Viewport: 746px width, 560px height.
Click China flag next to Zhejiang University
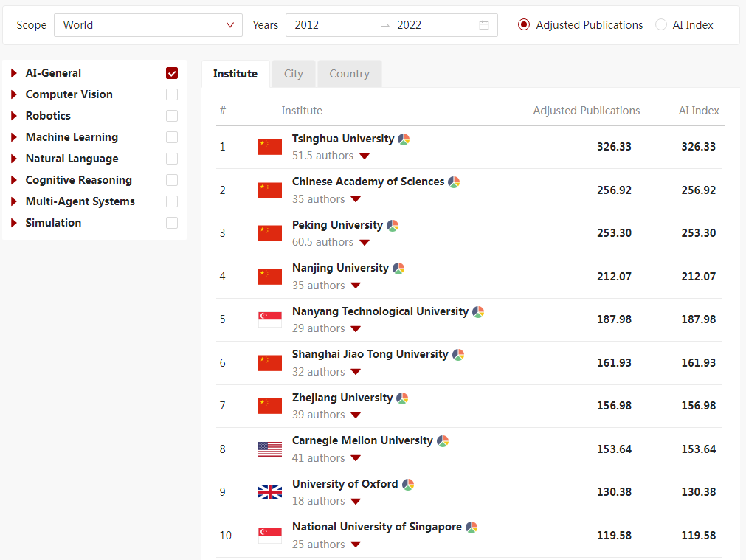point(270,406)
